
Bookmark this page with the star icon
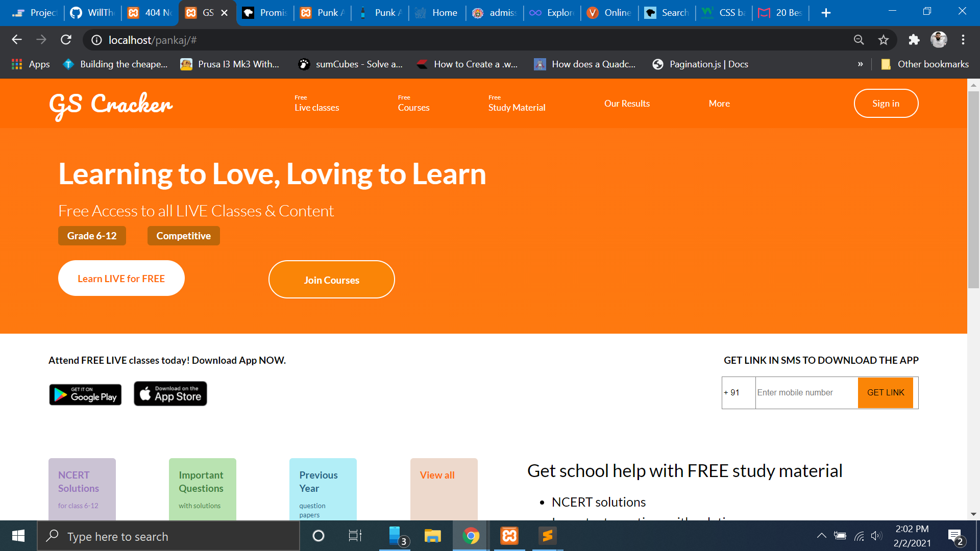click(x=884, y=40)
